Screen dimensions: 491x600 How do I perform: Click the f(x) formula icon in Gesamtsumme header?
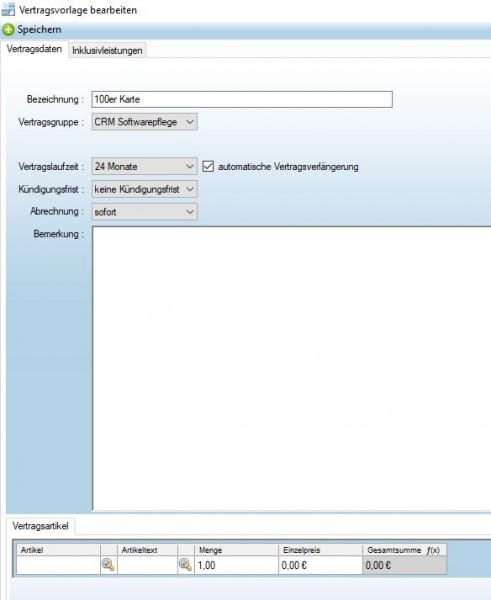tap(433, 550)
